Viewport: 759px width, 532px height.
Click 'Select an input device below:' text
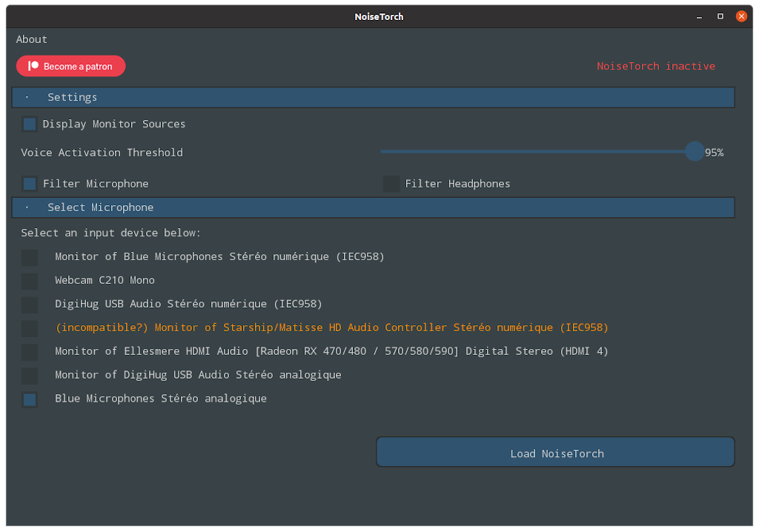coord(111,233)
